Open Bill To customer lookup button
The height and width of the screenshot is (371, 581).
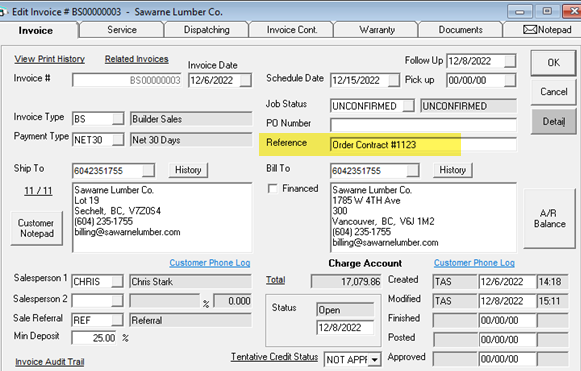[413, 171]
